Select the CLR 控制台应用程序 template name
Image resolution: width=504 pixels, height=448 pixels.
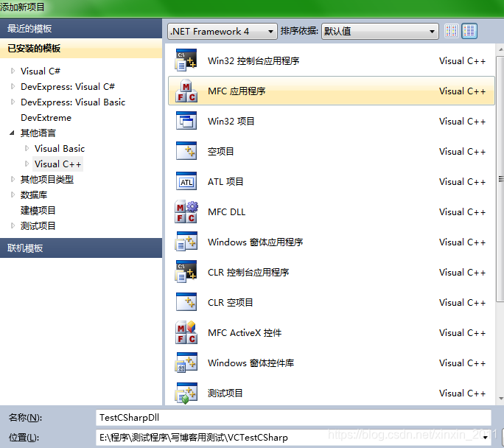[248, 272]
